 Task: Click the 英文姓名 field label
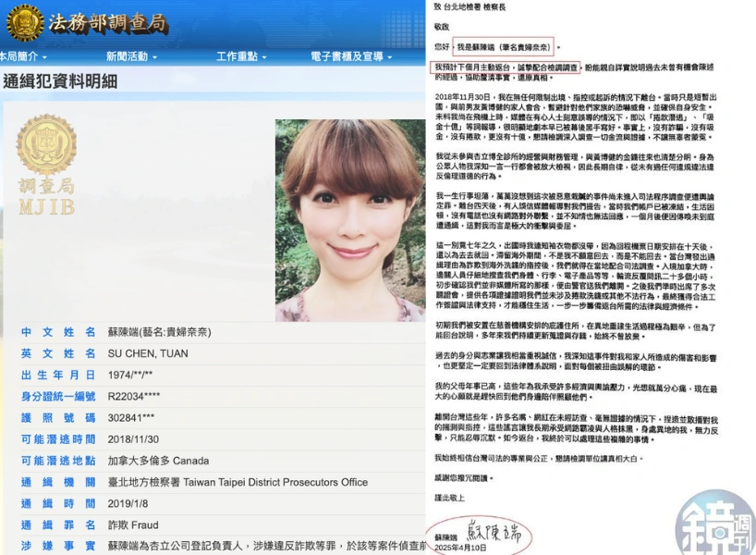tap(58, 353)
